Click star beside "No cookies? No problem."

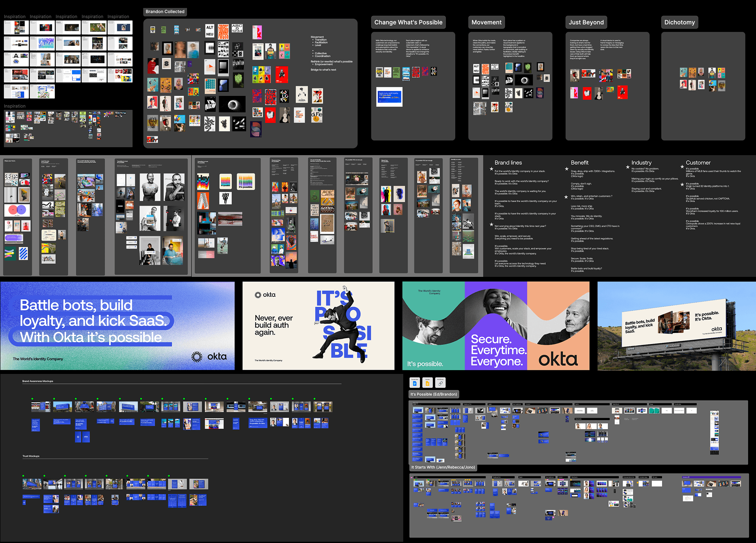[628, 167]
